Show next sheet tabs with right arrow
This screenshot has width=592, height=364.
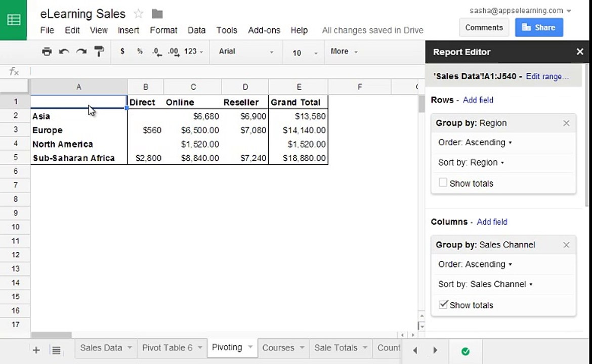pyautogui.click(x=435, y=350)
